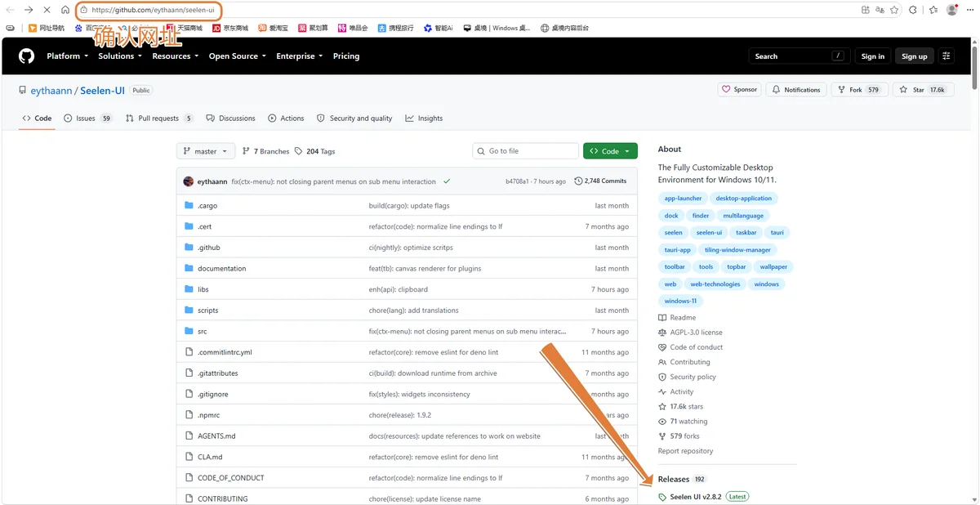The image size is (980, 505).
Task: Open the 7 Branches link
Action: pos(265,151)
